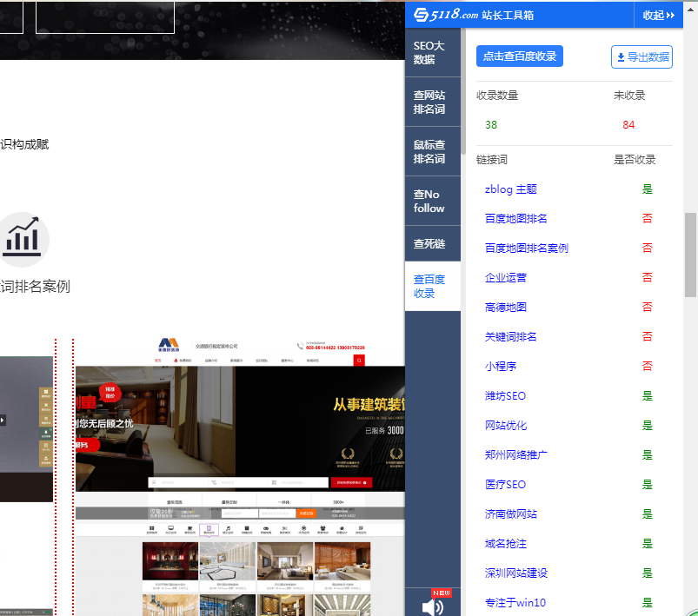The width and height of the screenshot is (698, 616).
Task: Click the download icon inside 导出数据 button
Action: click(622, 56)
